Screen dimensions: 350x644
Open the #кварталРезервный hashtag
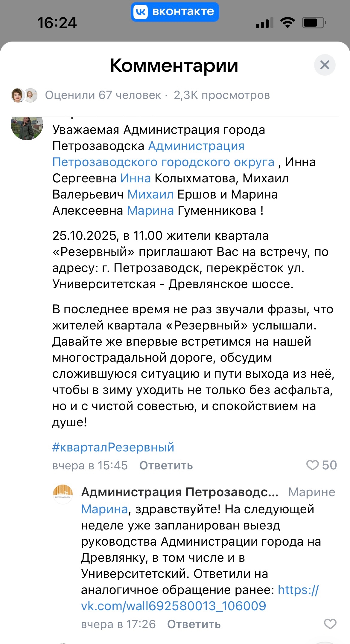tap(113, 447)
